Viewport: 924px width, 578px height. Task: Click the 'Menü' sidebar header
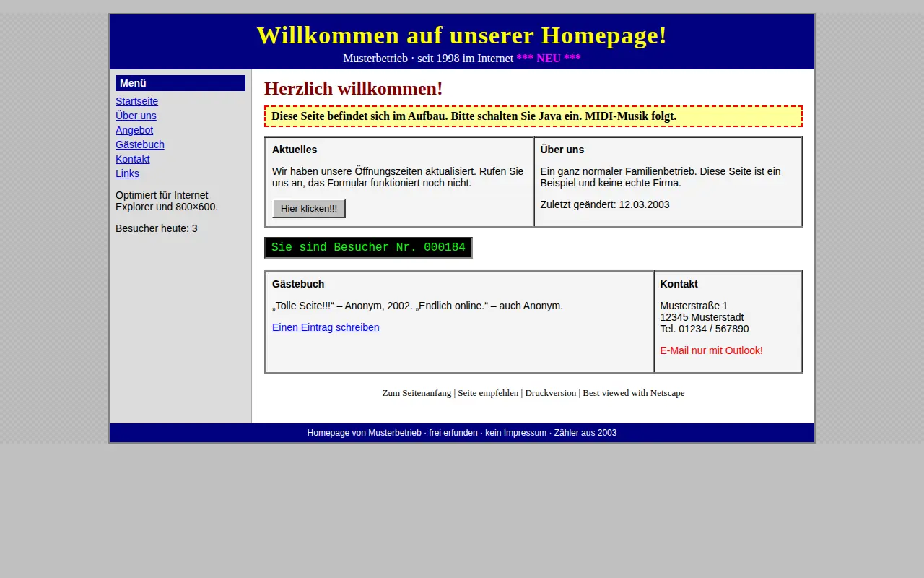click(x=180, y=83)
